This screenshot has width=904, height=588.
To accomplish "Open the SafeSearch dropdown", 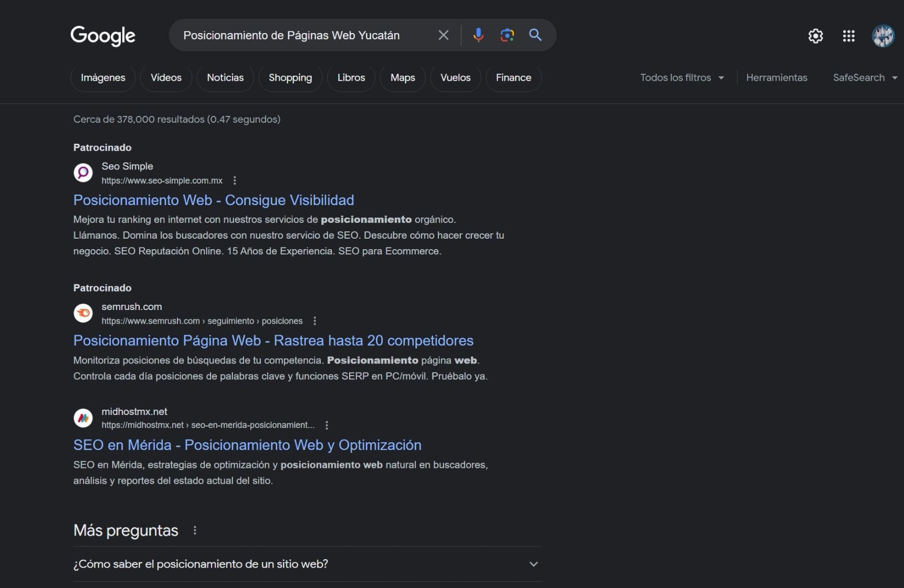I will point(865,78).
